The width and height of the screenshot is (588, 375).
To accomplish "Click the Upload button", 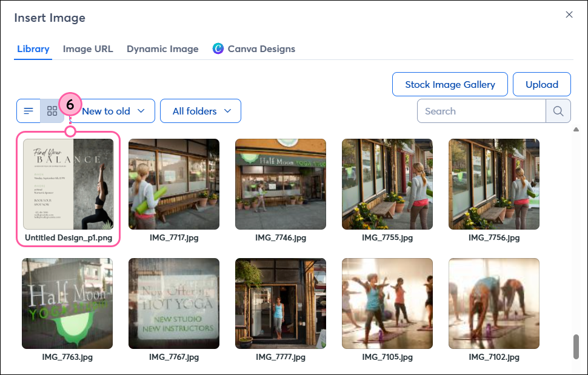I will point(541,84).
